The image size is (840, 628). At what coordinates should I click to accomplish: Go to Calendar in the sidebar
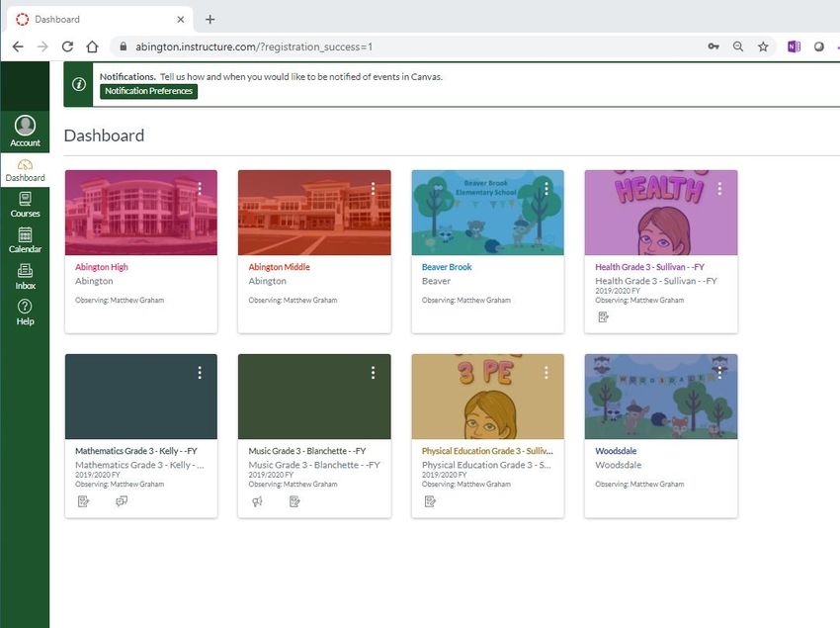[25, 240]
